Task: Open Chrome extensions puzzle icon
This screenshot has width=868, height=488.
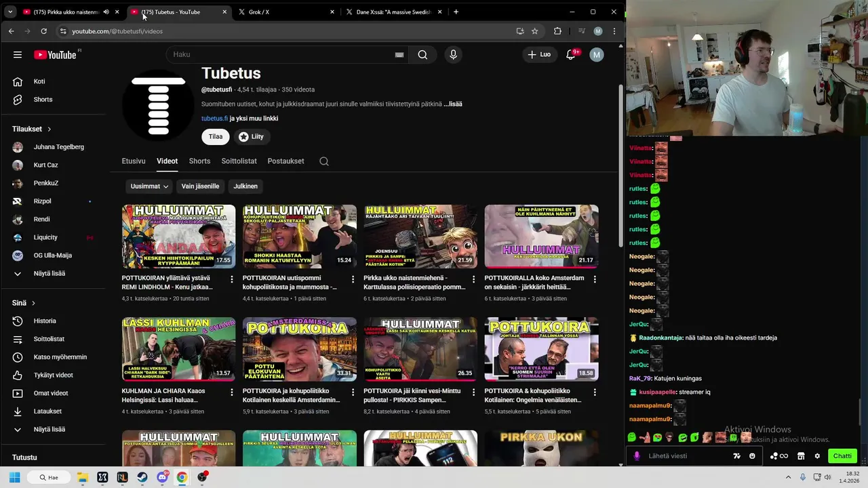Action: coord(557,31)
